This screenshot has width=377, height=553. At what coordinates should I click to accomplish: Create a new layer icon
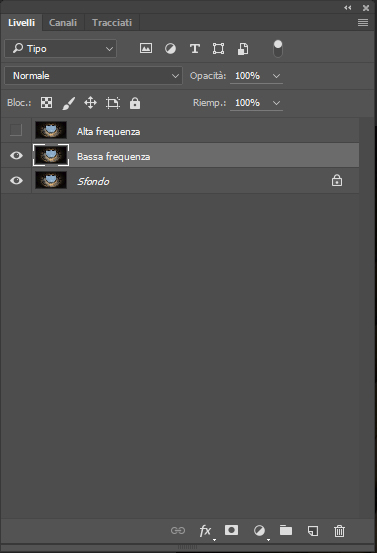point(313,531)
